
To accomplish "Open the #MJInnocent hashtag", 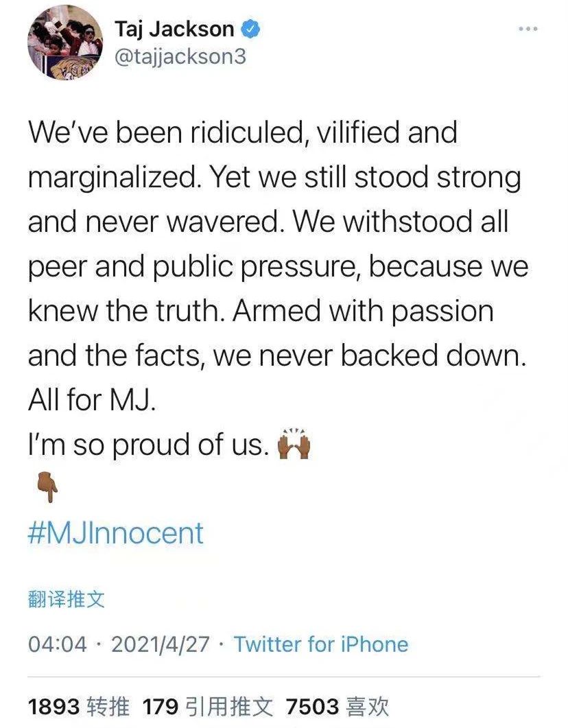I will click(x=116, y=533).
